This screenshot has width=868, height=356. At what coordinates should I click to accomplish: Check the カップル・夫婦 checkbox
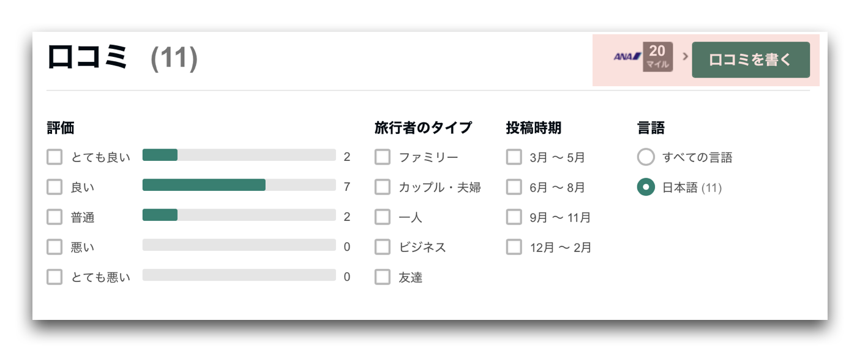pos(383,187)
